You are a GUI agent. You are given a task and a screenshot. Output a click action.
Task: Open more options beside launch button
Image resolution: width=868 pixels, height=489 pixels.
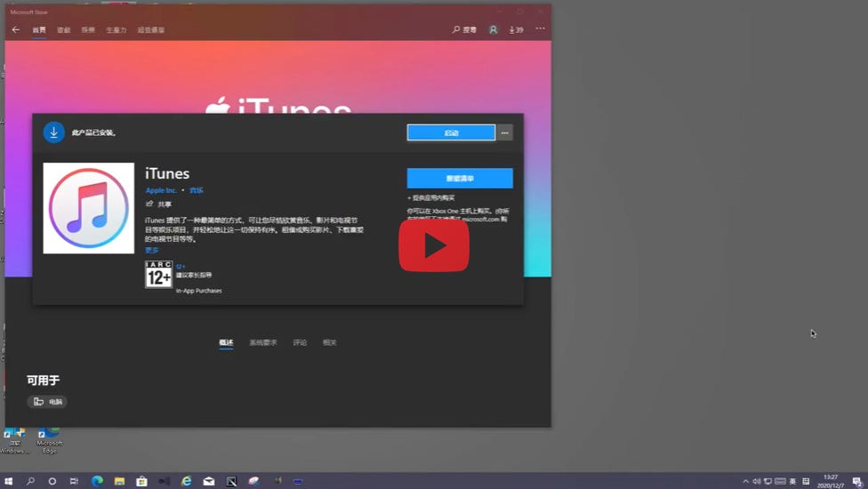pyautogui.click(x=505, y=132)
